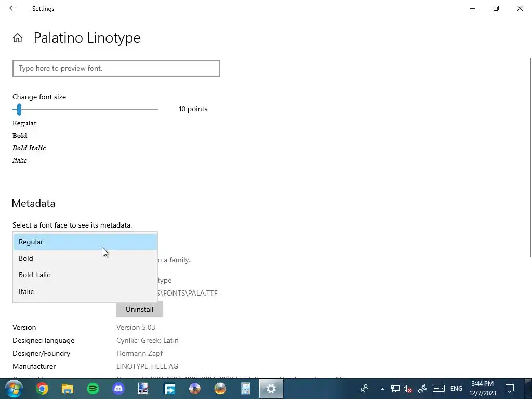Click the Bold font preview sample
Screen dimensions: 532x399
20,136
